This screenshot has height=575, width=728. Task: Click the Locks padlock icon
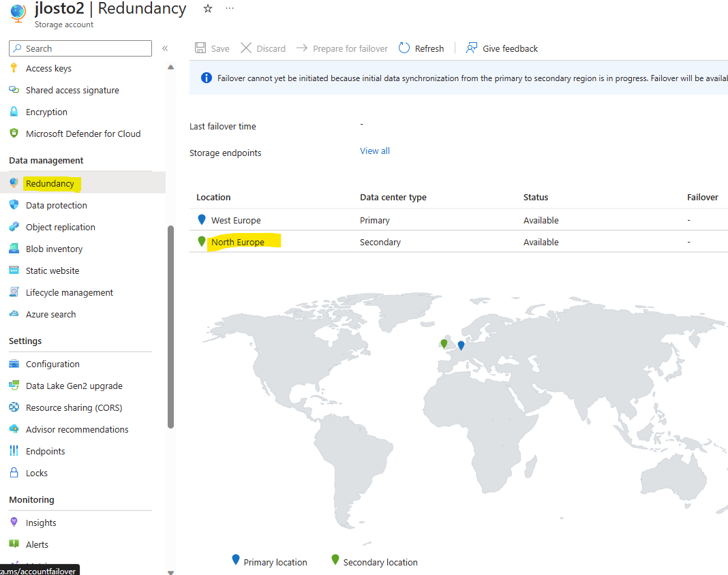14,472
